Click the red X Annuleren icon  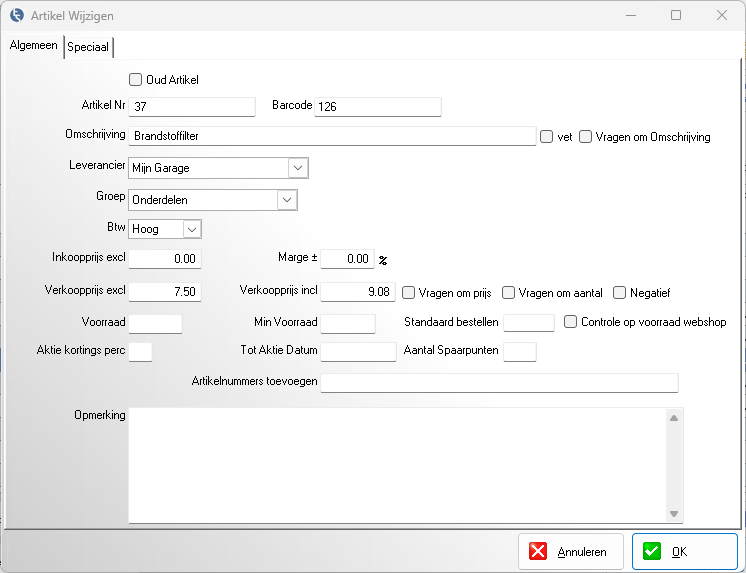538,551
